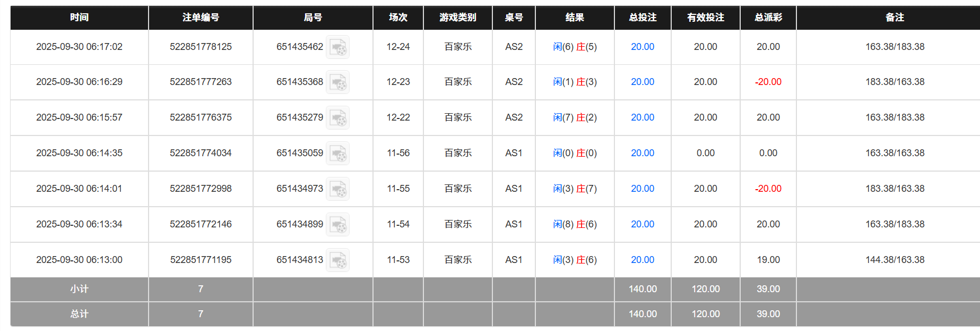Click blue 20.00 total bet for session 11-53
Screen dimensions: 980x331
point(642,260)
